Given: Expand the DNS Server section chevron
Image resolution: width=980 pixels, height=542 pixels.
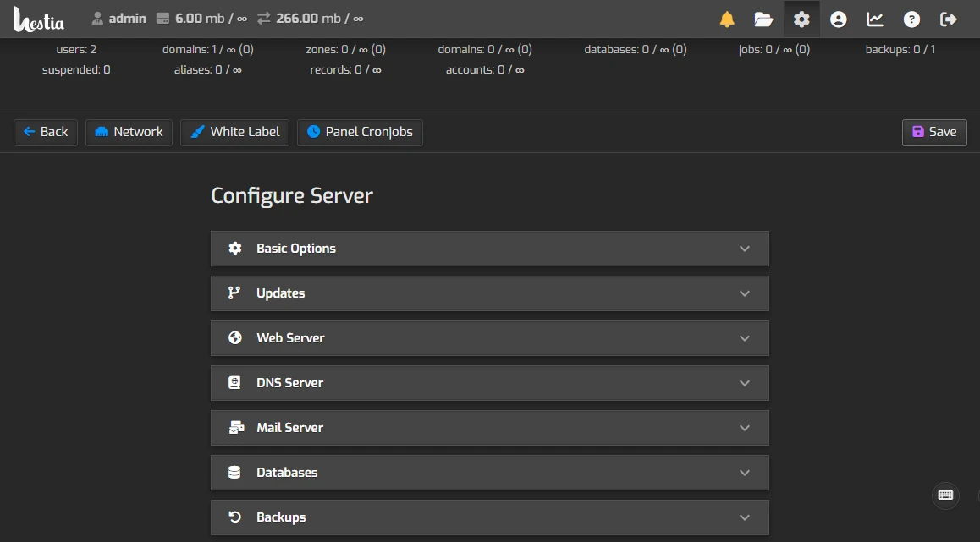Looking at the screenshot, I should [x=745, y=383].
